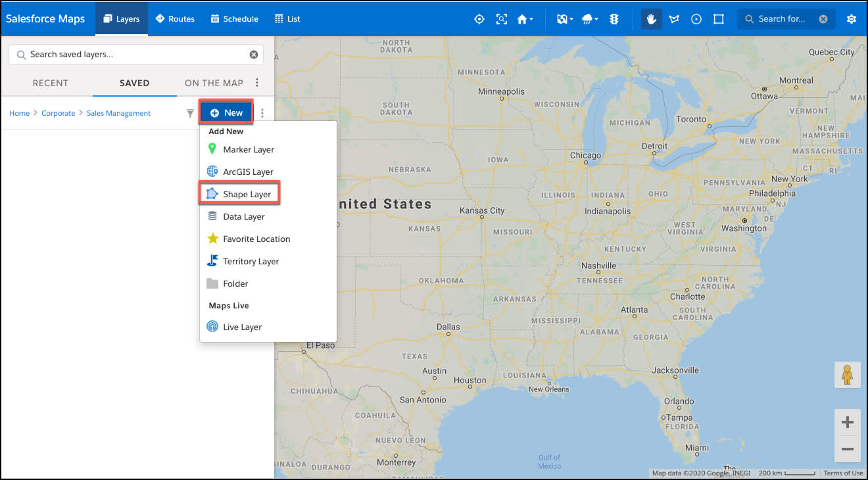The width and height of the screenshot is (868, 480).
Task: Select the rectangle drawing tool
Action: (x=719, y=19)
